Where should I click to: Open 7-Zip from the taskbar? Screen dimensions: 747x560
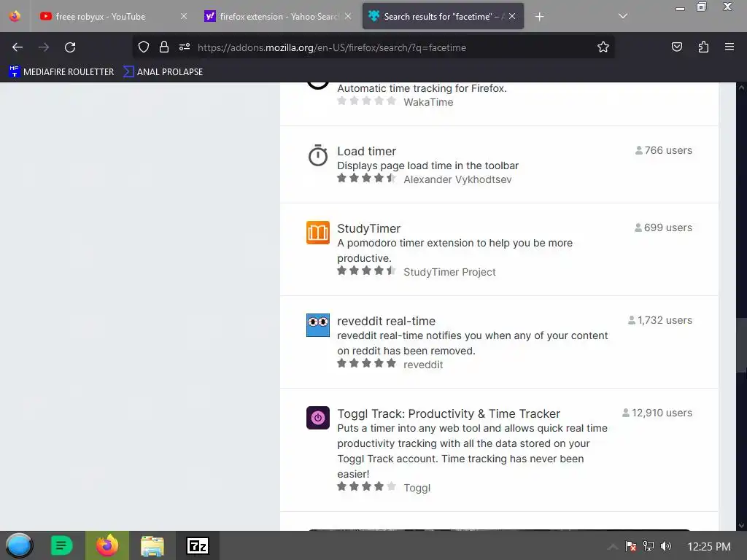point(198,545)
